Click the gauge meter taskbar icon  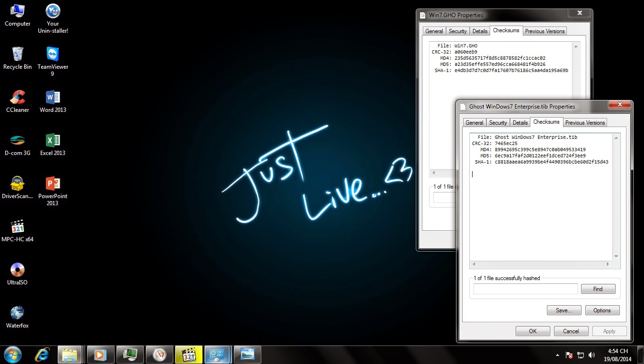coord(160,355)
